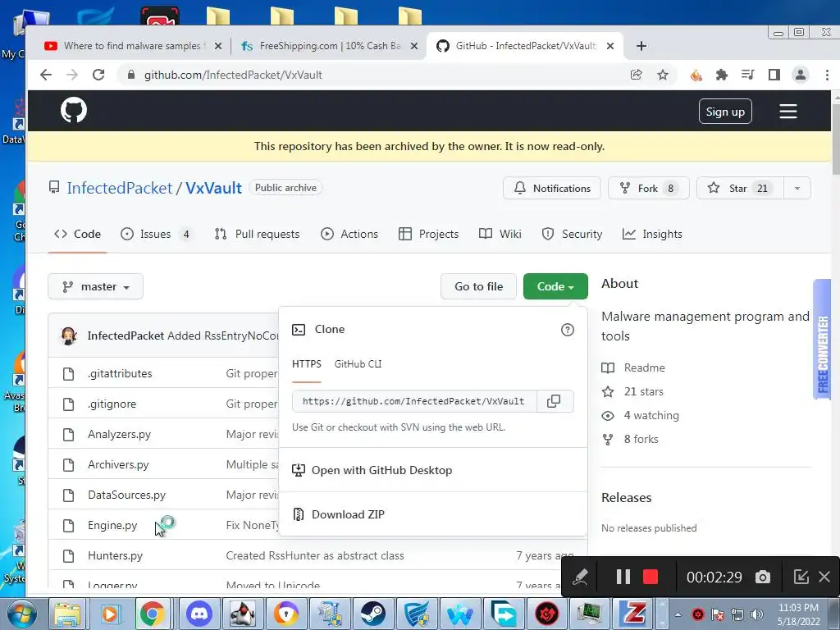Toggle Chrome side panel icon

coord(774,75)
